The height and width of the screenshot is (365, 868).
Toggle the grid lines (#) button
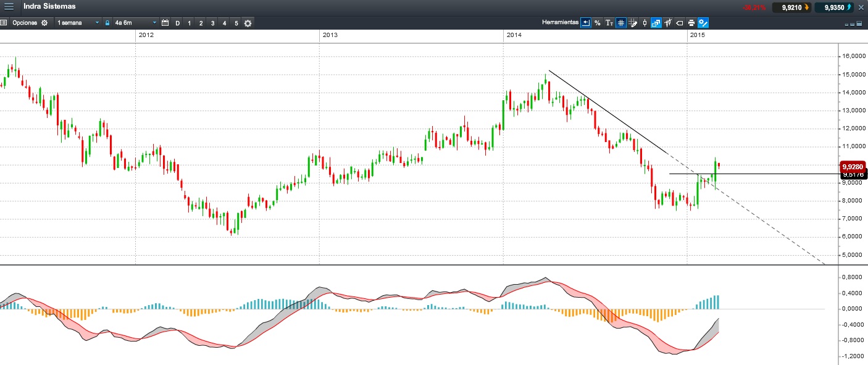coord(621,23)
